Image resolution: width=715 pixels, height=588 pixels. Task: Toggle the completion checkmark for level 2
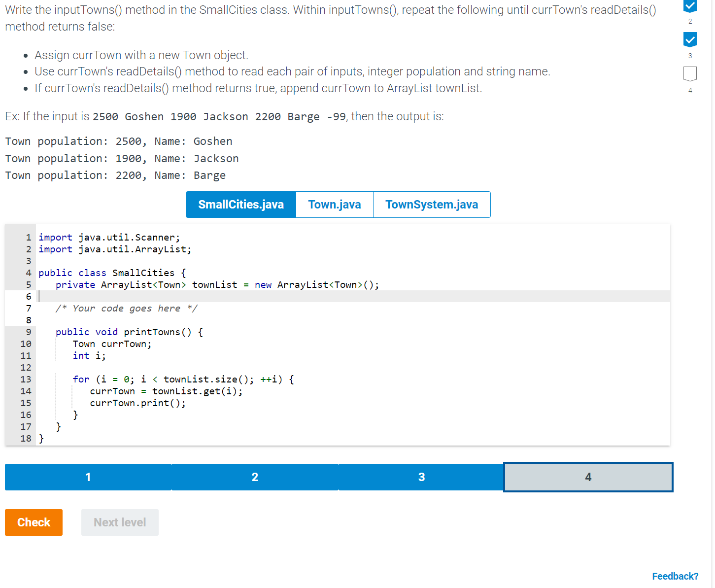(x=689, y=6)
